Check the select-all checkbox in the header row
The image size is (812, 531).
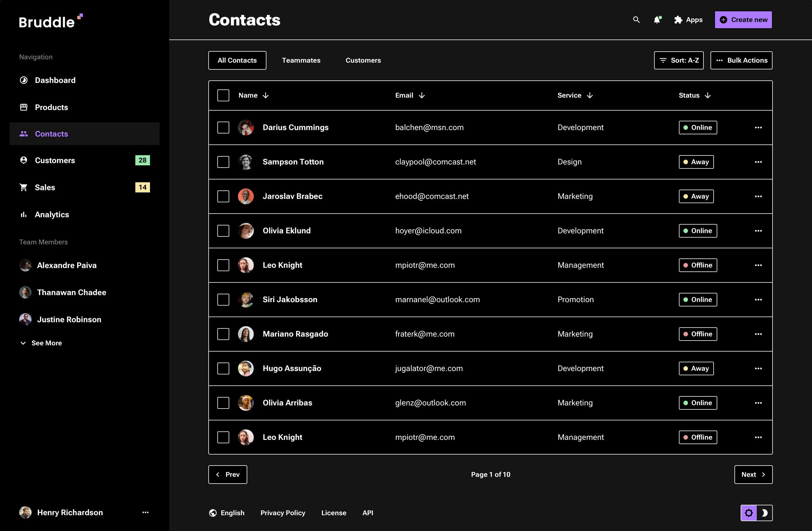223,95
